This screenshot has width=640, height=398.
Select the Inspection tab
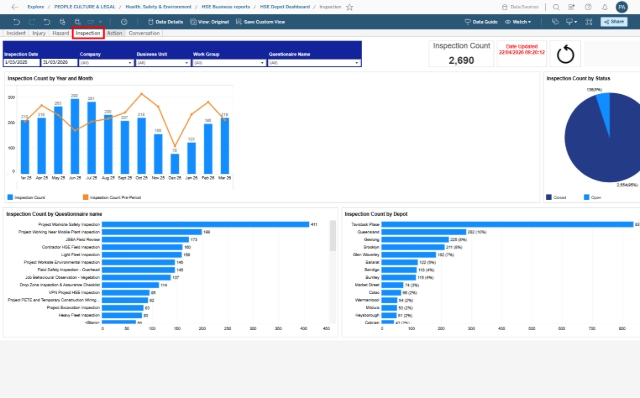[88, 33]
